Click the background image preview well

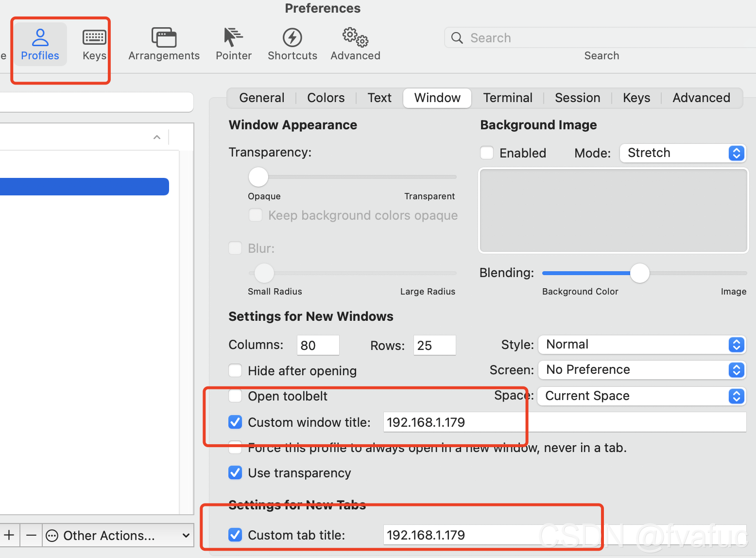coord(614,210)
